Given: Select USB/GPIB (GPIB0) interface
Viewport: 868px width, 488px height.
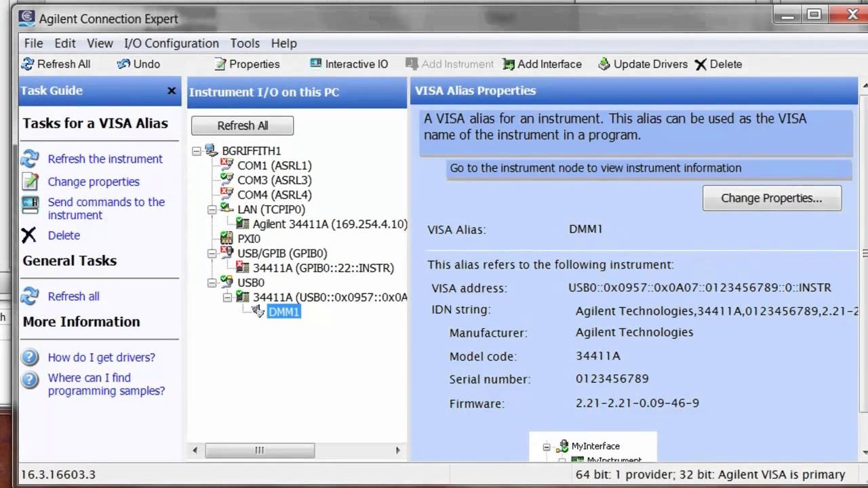Looking at the screenshot, I should [282, 253].
